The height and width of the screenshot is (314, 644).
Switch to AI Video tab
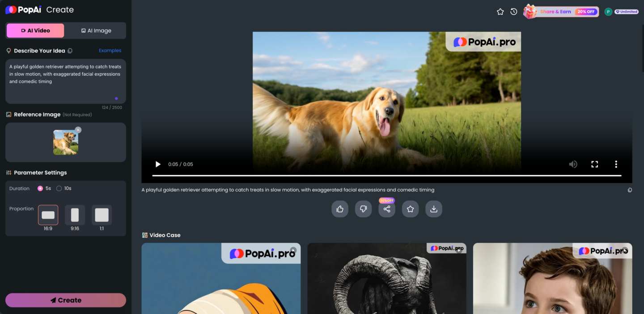(x=35, y=30)
